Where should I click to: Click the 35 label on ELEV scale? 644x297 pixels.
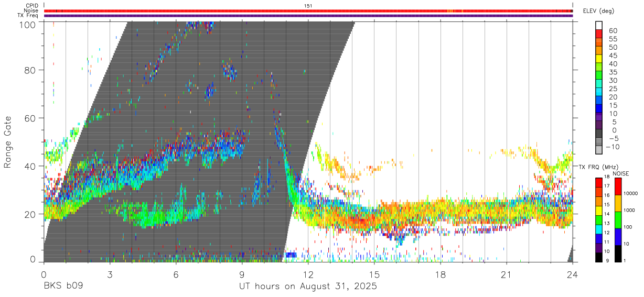click(612, 72)
